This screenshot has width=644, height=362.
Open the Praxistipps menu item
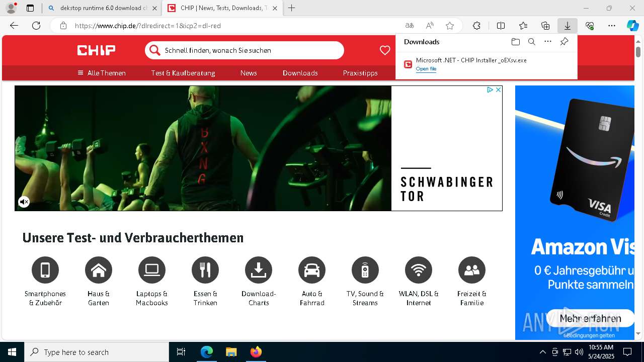pos(360,73)
